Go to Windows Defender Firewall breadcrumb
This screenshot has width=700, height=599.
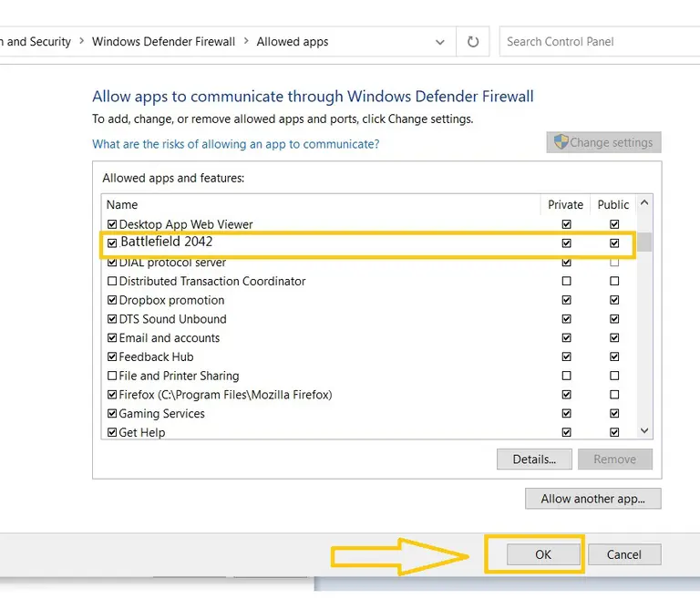163,42
